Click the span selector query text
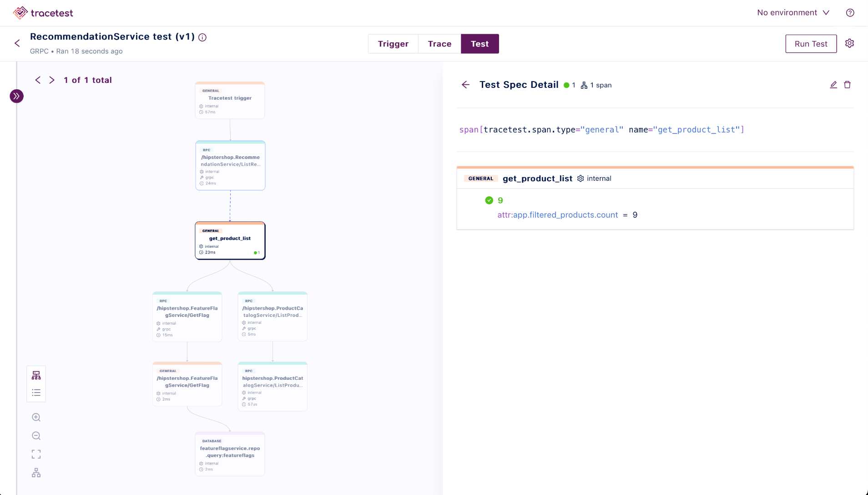The image size is (868, 495). tap(601, 130)
